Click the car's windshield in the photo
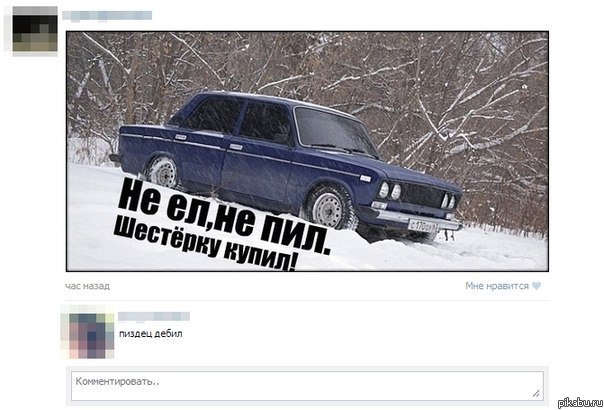Viewport: 604px width, 410px height. pyautogui.click(x=334, y=131)
